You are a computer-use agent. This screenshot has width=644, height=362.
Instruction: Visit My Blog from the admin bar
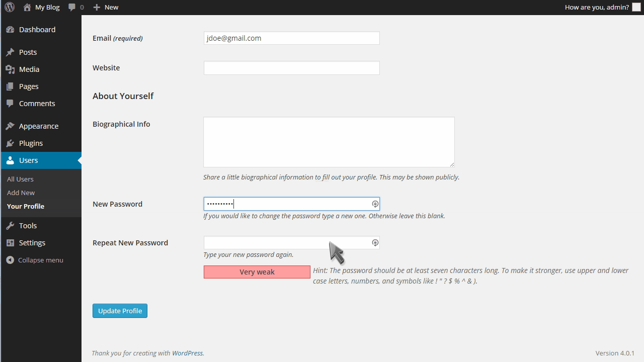tap(41, 7)
